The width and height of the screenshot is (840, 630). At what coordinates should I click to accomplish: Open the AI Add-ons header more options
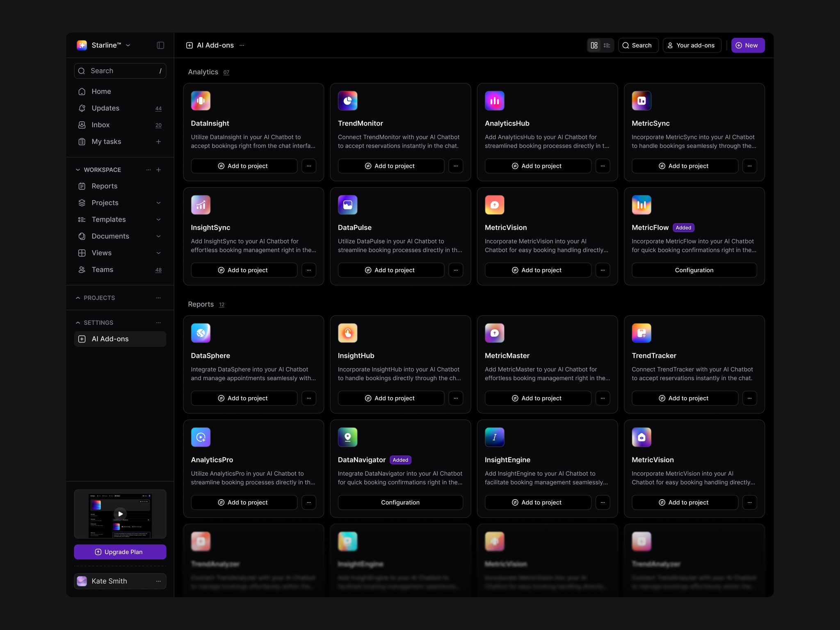point(242,45)
